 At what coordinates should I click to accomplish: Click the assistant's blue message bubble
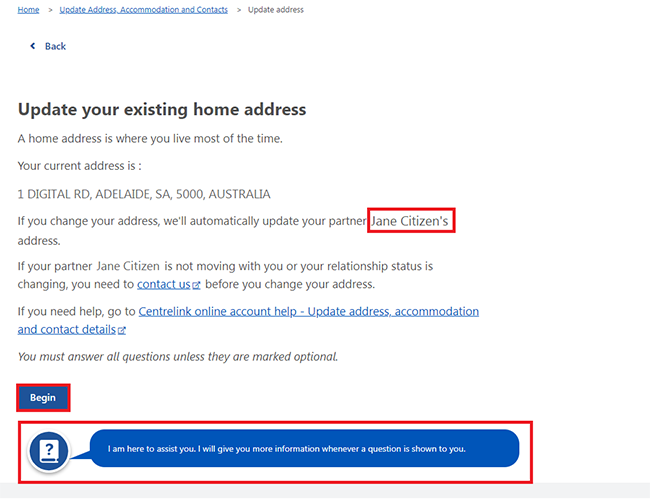[x=304, y=449]
